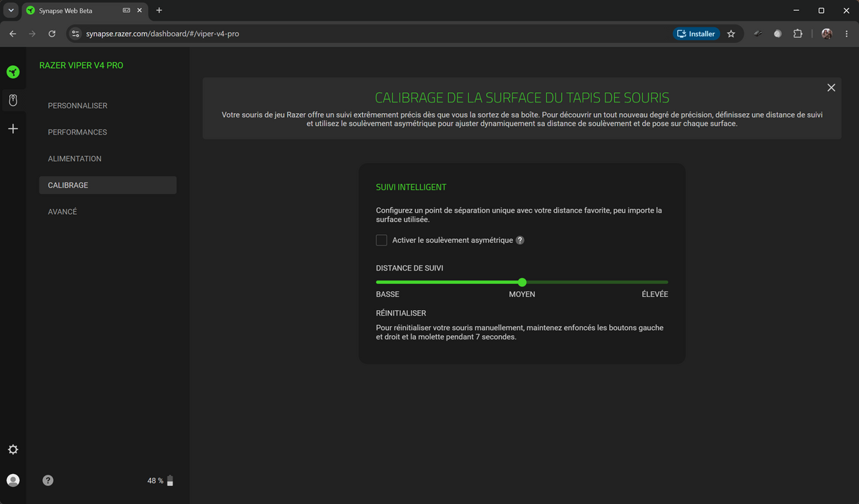This screenshot has height=504, width=859.
Task: Open settings with the gear icon
Action: click(x=13, y=450)
